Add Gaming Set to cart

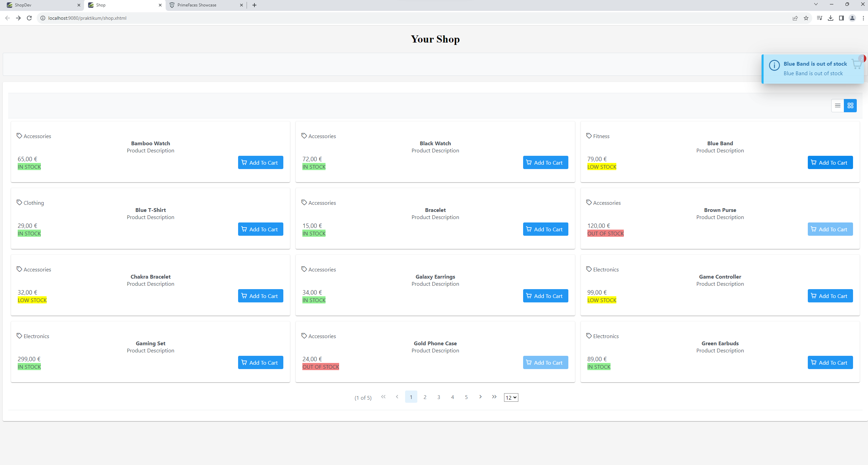tap(261, 363)
